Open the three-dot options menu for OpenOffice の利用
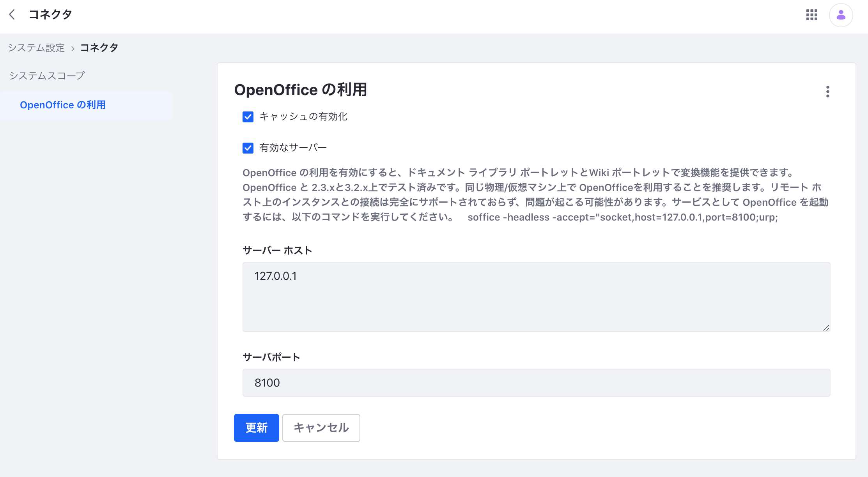Viewport: 868px width, 477px height. (827, 92)
